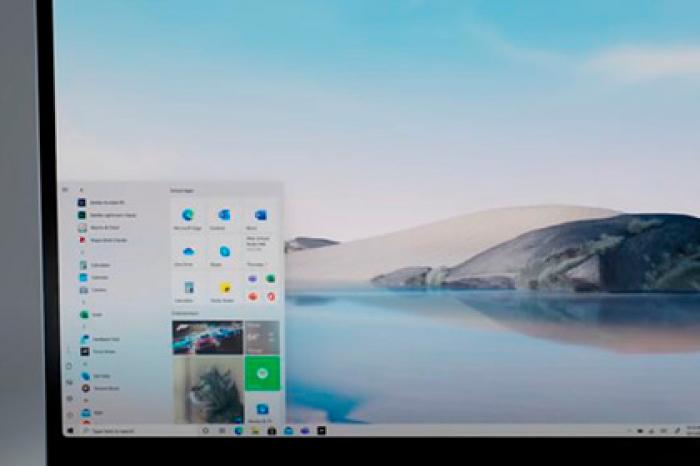
Task: Open green Excel icon in tile folder
Action: [x=270, y=279]
